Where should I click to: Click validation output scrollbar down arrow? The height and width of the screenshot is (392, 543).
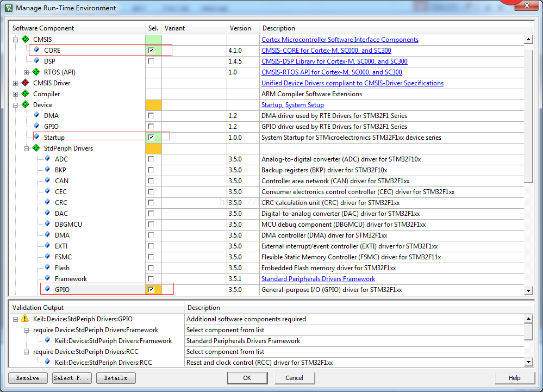(528, 362)
